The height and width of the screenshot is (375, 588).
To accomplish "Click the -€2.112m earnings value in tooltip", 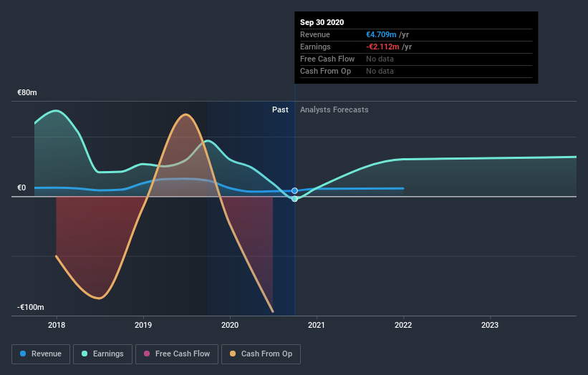I will click(382, 47).
